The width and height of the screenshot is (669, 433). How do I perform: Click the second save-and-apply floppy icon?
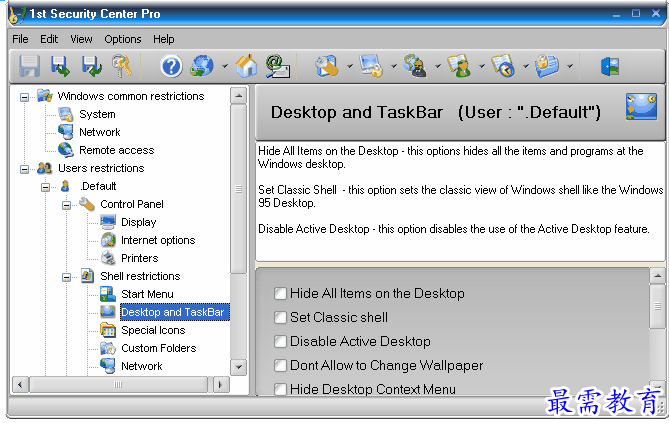60,66
